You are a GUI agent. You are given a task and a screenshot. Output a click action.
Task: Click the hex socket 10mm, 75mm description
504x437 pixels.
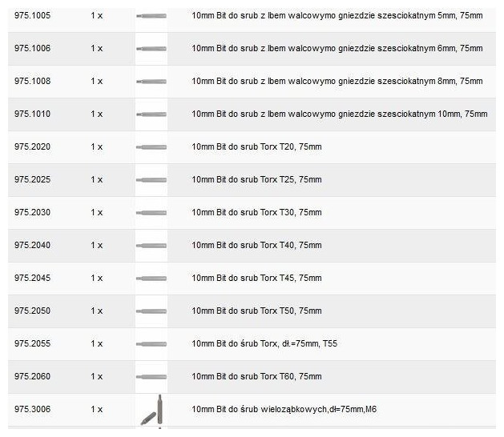coord(339,114)
